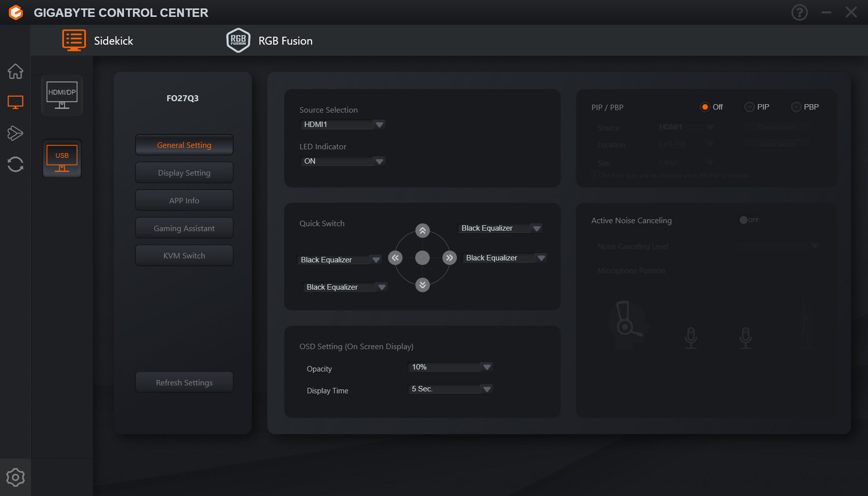Open the Noise Canceling Level dropdown
The height and width of the screenshot is (496, 868).
(x=777, y=246)
